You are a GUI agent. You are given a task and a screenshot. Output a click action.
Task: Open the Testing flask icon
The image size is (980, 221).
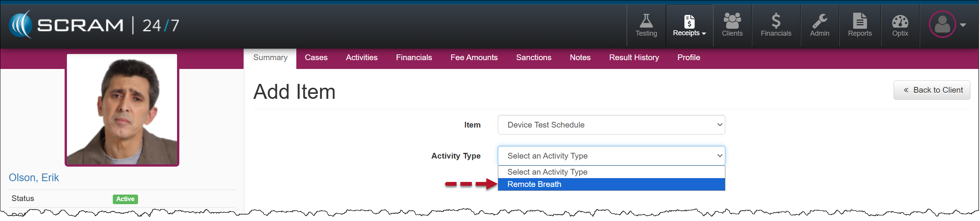click(646, 21)
